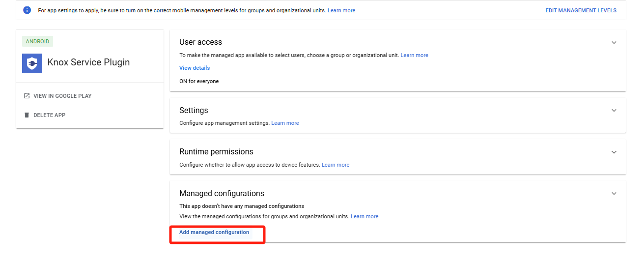Viewport: 644px width, 264px height.
Task: Click the Knox Service Plugin app icon
Action: pyautogui.click(x=32, y=63)
